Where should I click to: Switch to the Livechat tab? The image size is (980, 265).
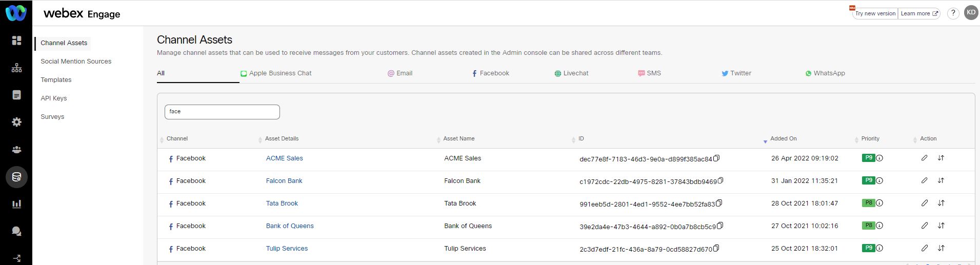(x=571, y=73)
